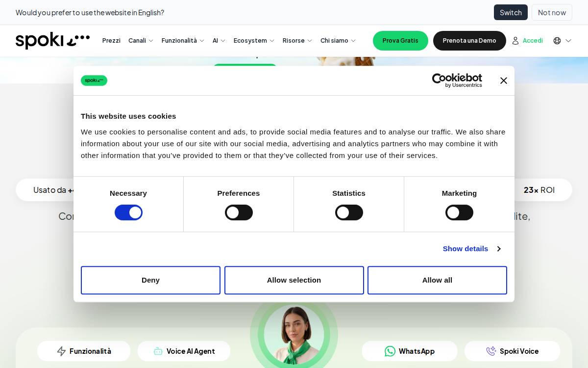This screenshot has width=588, height=368.
Task: Toggle the Necessary cookies switch
Action: [128, 212]
